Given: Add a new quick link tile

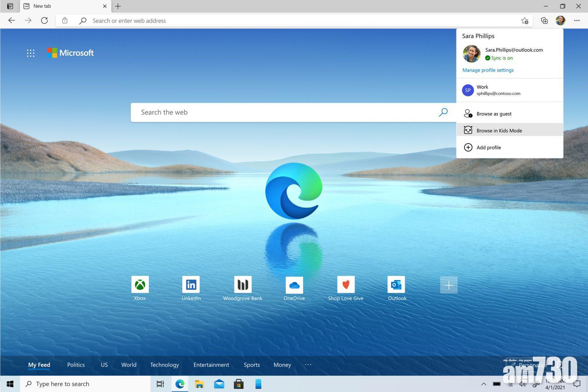Looking at the screenshot, I should point(449,285).
